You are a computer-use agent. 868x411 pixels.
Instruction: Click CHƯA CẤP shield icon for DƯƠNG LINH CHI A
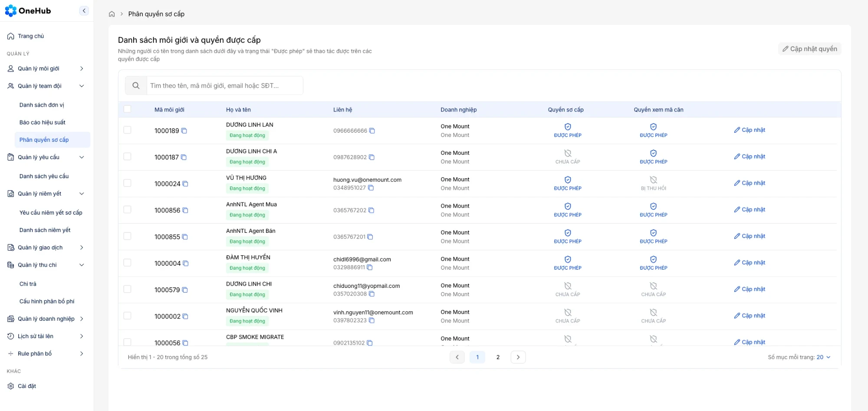pyautogui.click(x=567, y=153)
